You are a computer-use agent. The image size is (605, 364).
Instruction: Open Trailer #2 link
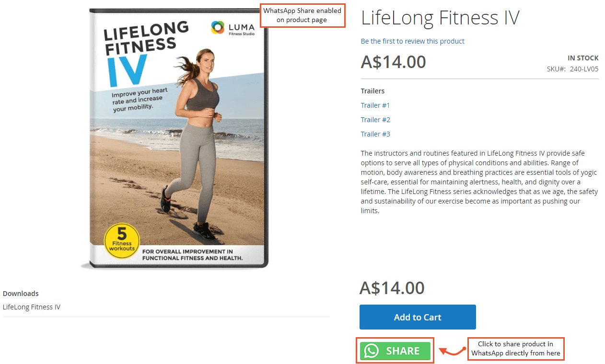(375, 120)
